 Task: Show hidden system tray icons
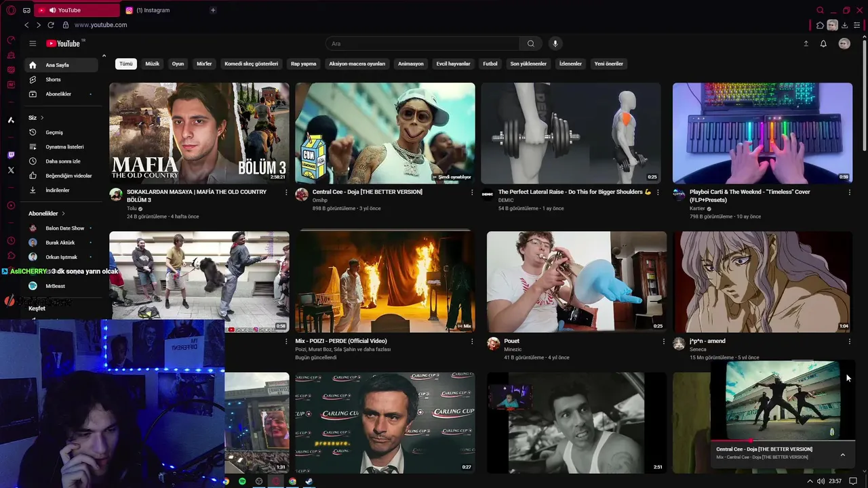click(x=810, y=481)
